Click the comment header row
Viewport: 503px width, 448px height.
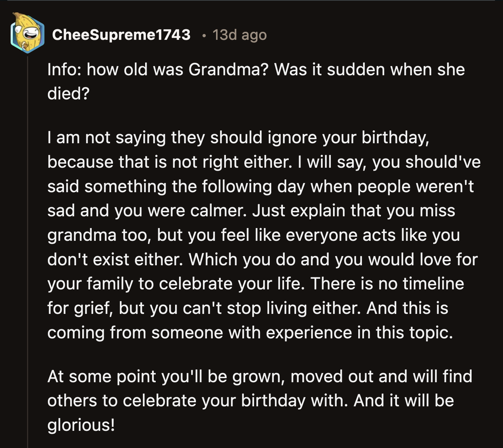(x=146, y=35)
